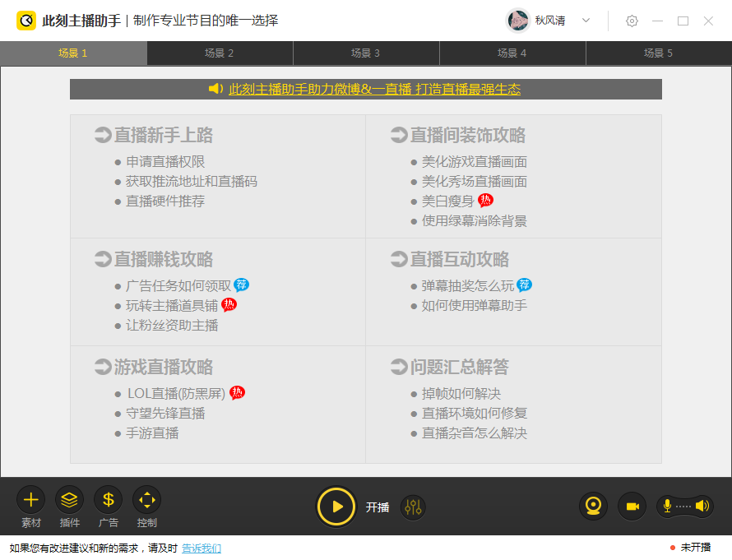Expand the 秋风清 account dropdown arrow
Image resolution: width=732 pixels, height=560 pixels.
point(586,21)
